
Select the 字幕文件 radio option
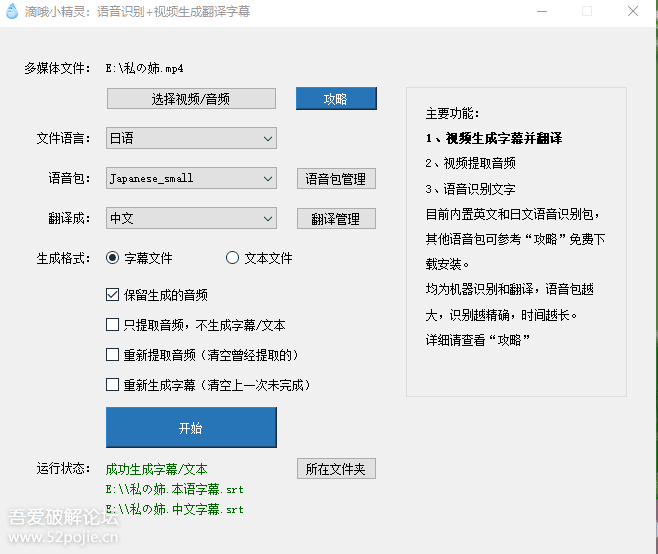pos(113,258)
